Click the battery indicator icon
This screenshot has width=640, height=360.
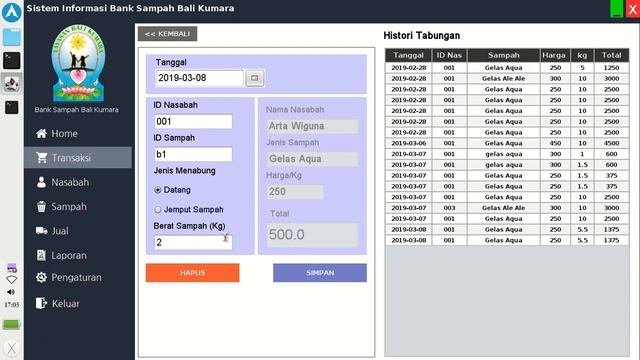[x=11, y=324]
